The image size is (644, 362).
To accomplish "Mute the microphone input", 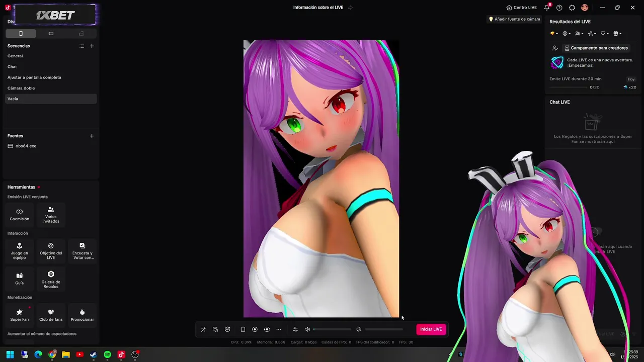I will 359,329.
